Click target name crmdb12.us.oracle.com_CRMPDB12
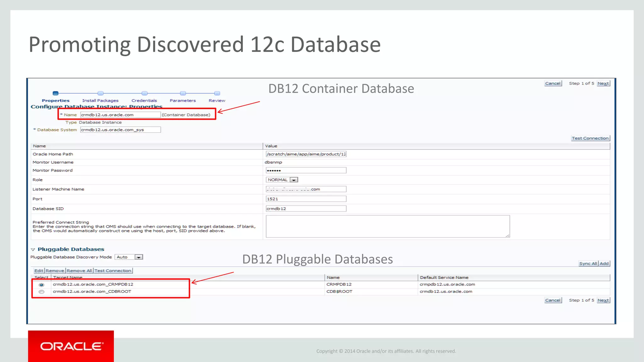This screenshot has width=644, height=362. tap(93, 284)
